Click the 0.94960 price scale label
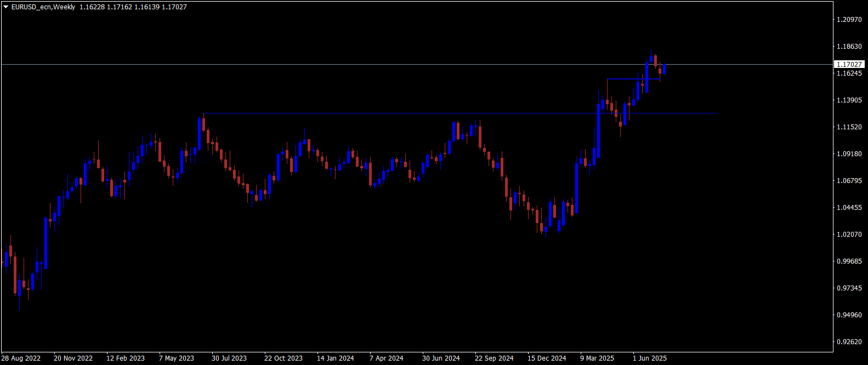Screen dimensions: 868x365 849,315
